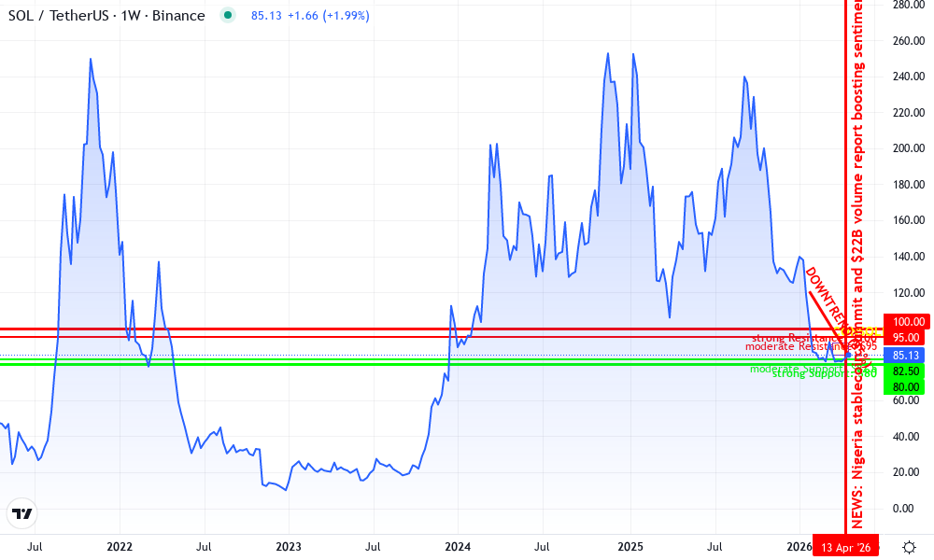Select the 95.00 red price label
934x560 pixels.
[x=904, y=338]
